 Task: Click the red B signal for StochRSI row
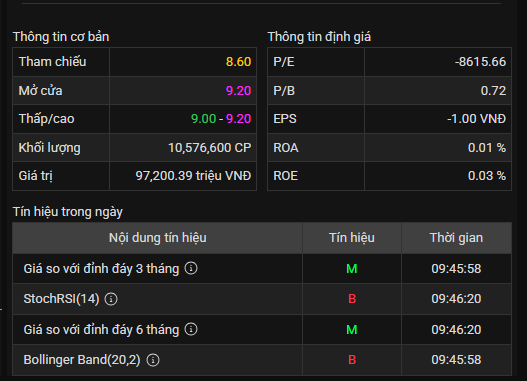point(352,299)
